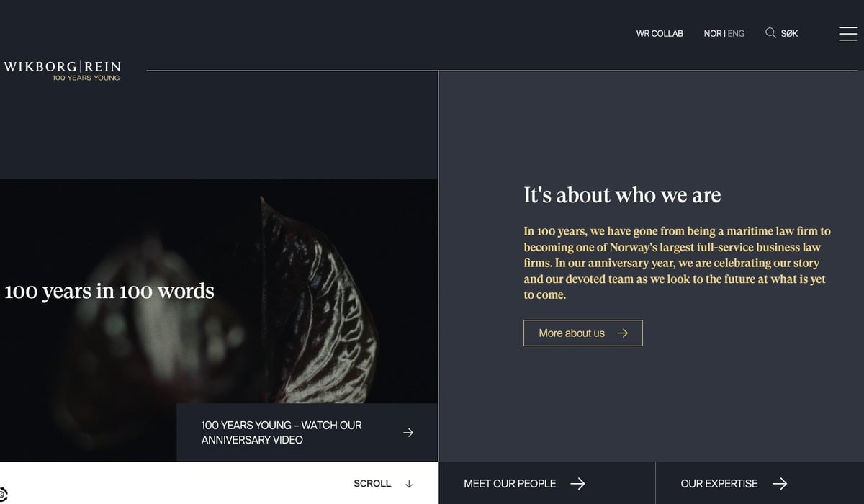Watch the 100 Years Young anniversary video
This screenshot has width=864, height=504.
(x=307, y=433)
